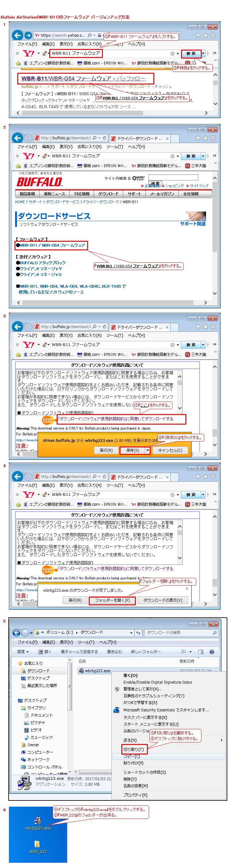Open the Yahoo! logo dropdown arrow in the ダウンロードサービス window

(x=38, y=156)
